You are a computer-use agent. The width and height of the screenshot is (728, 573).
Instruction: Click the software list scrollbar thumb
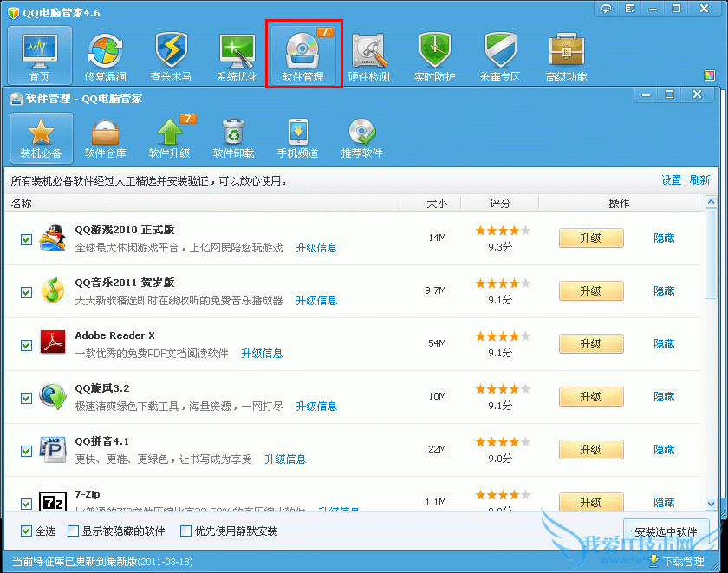coord(711,253)
